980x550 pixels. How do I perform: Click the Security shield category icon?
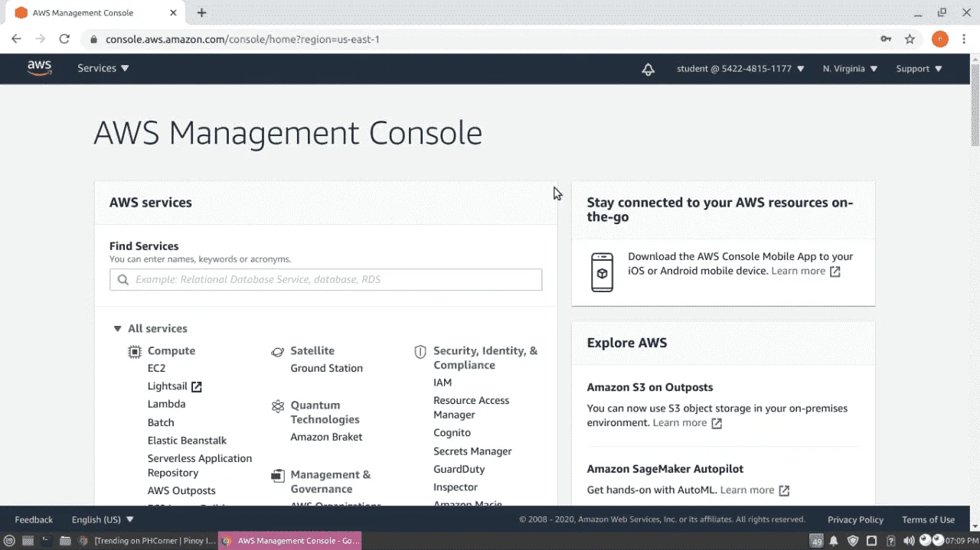point(420,351)
